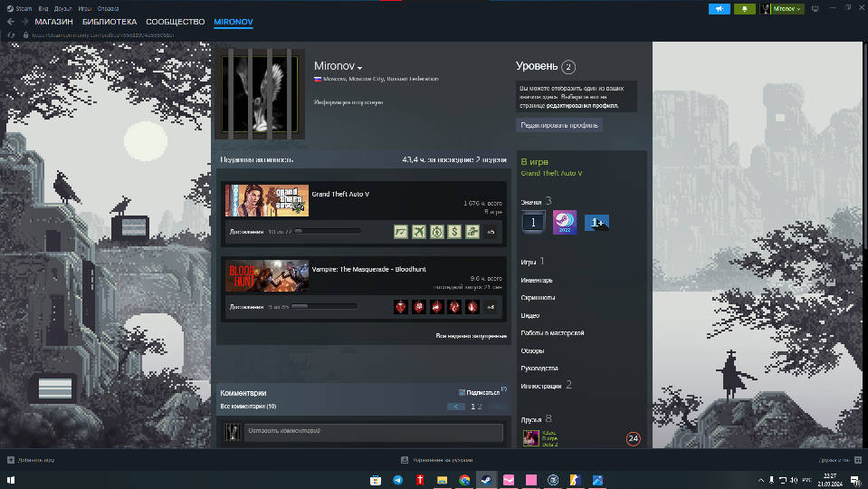This screenshot has height=489, width=868.
Task: Open Friends & Chat icon at bottom right
Action: (858, 460)
